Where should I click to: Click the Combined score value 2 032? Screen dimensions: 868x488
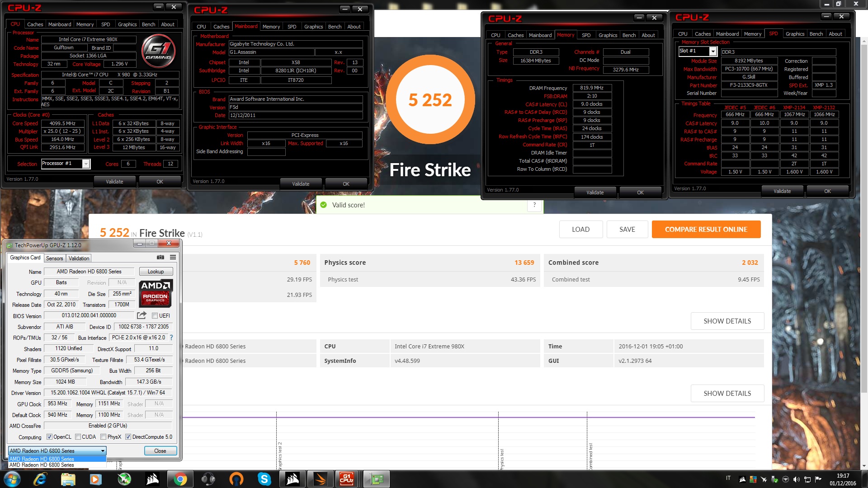click(x=750, y=263)
